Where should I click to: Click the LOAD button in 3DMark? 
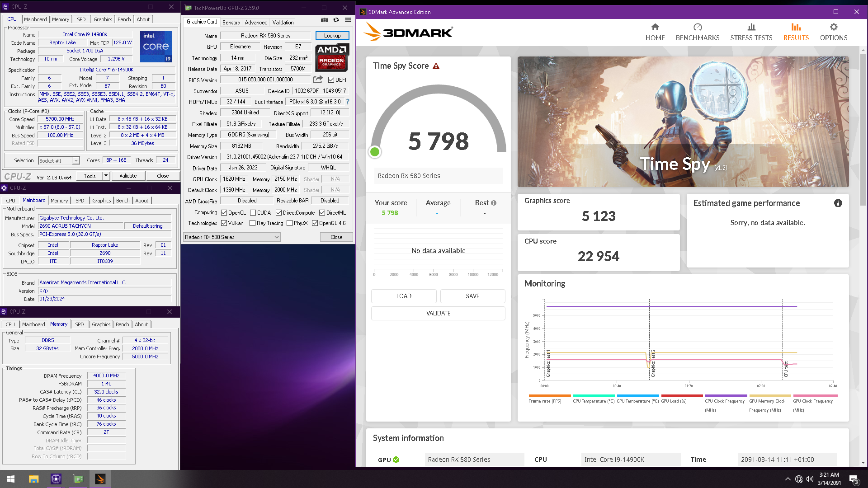[x=404, y=296]
